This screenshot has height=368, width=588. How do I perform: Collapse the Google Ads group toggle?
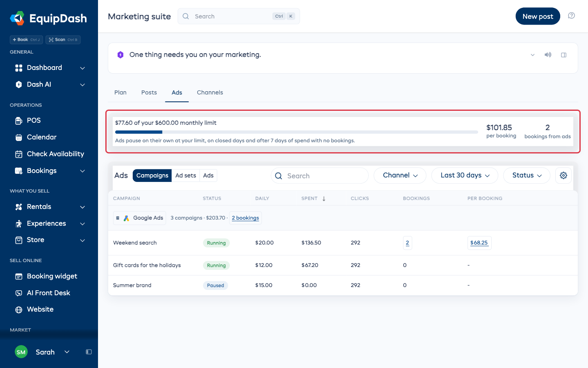[118, 218]
